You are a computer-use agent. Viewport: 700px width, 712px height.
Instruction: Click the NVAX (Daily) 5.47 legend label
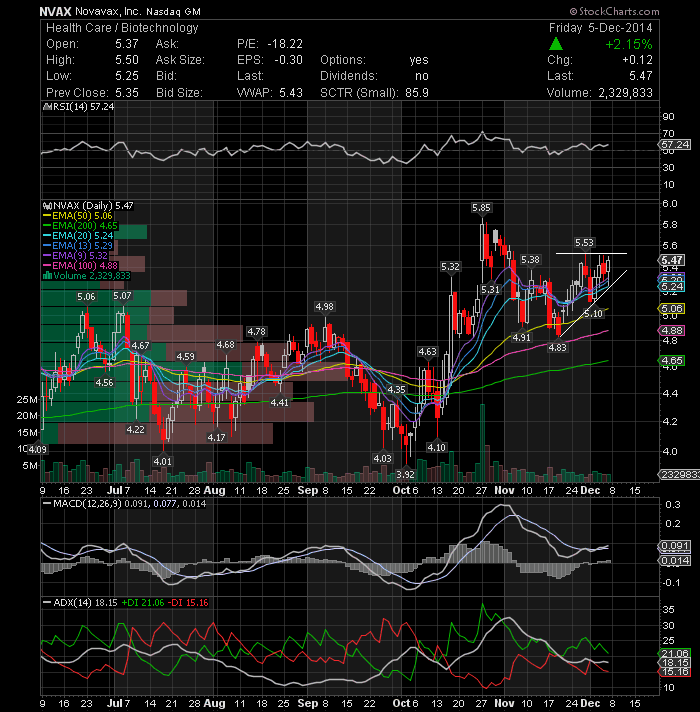tap(88, 205)
